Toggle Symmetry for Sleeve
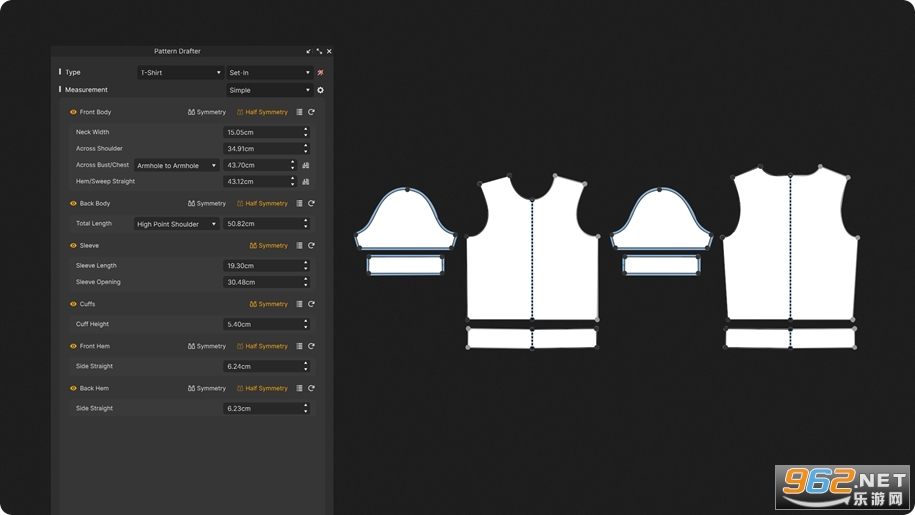915x515 pixels. coord(268,246)
